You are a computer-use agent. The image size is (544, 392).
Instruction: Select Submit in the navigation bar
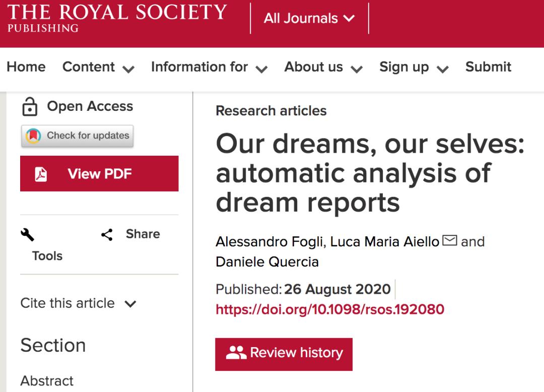(488, 67)
